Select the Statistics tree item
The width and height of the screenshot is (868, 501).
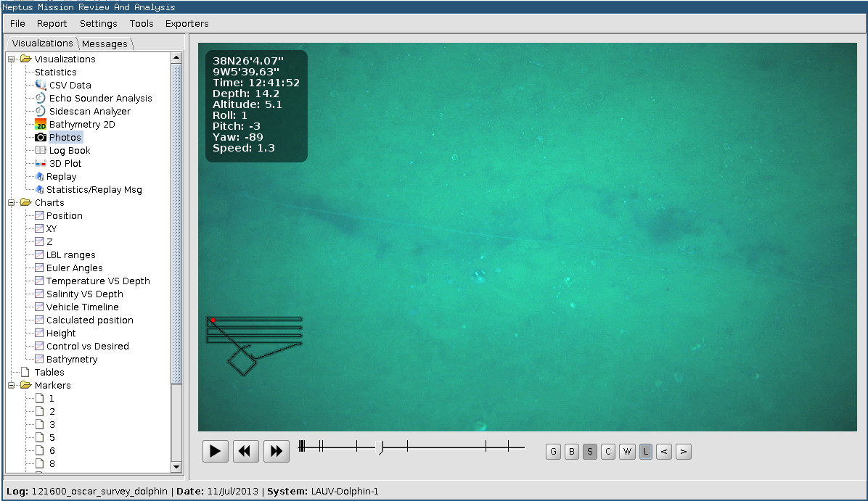[55, 73]
